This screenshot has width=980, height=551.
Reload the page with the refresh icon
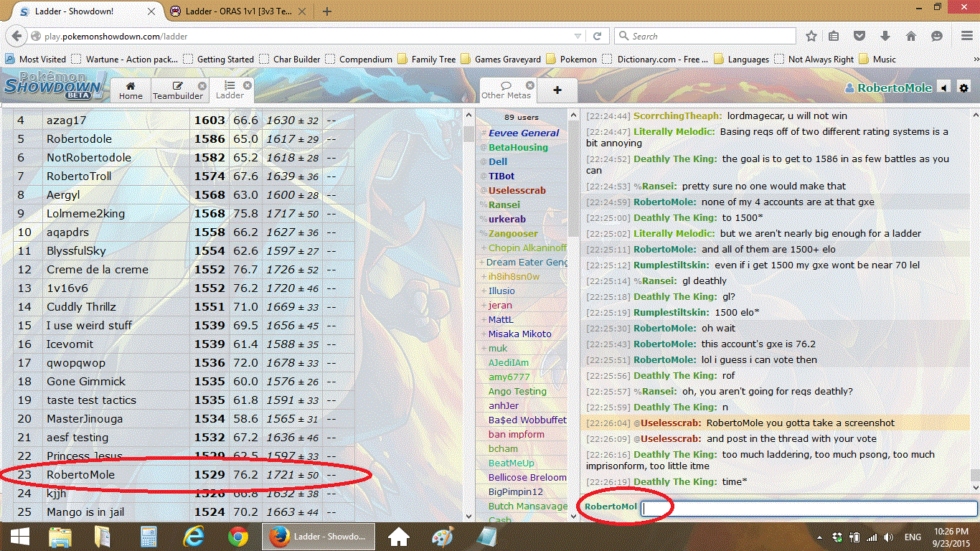[x=597, y=36]
